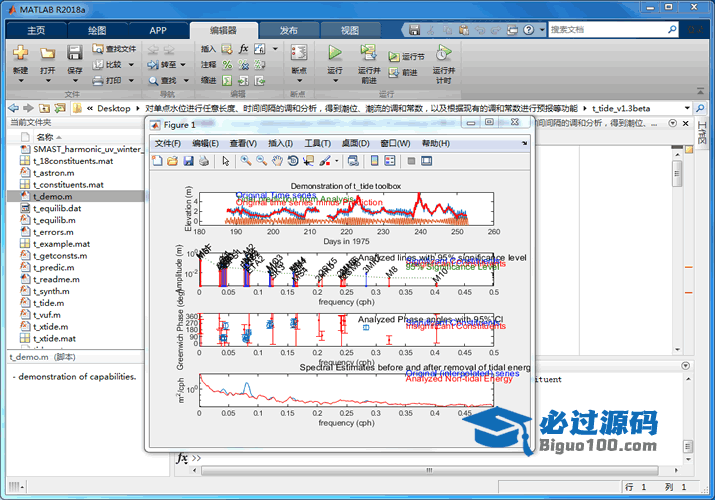Expand the brush color dropdown in Figure 1
This screenshot has height=500, width=715.
337,161
